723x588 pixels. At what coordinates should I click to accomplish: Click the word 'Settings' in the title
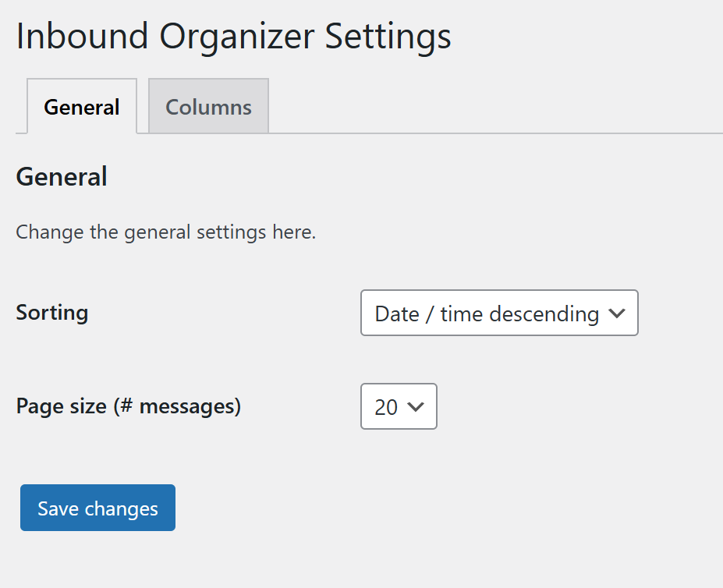click(388, 37)
